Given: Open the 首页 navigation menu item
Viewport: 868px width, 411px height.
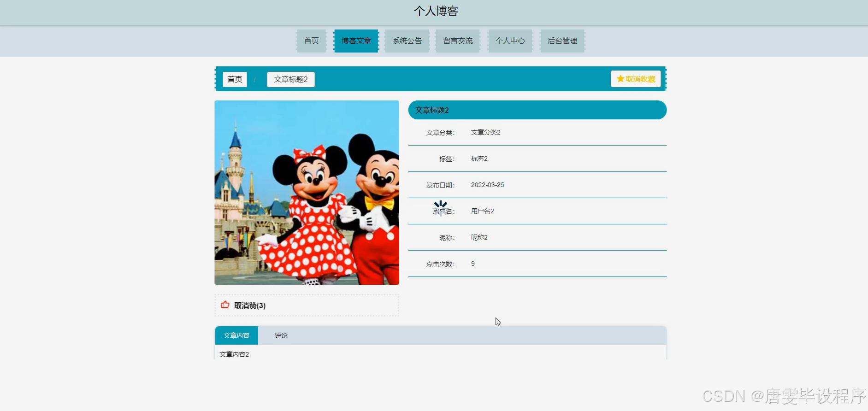Looking at the screenshot, I should tap(311, 41).
